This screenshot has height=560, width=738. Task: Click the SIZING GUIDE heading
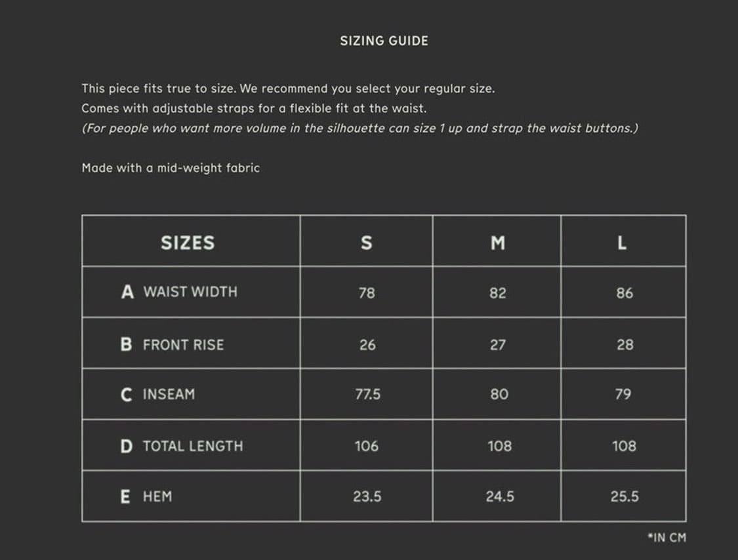384,41
